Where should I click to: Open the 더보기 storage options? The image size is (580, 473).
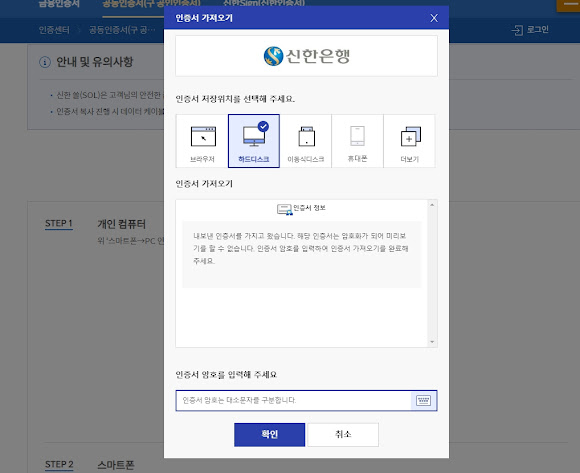pyautogui.click(x=409, y=141)
